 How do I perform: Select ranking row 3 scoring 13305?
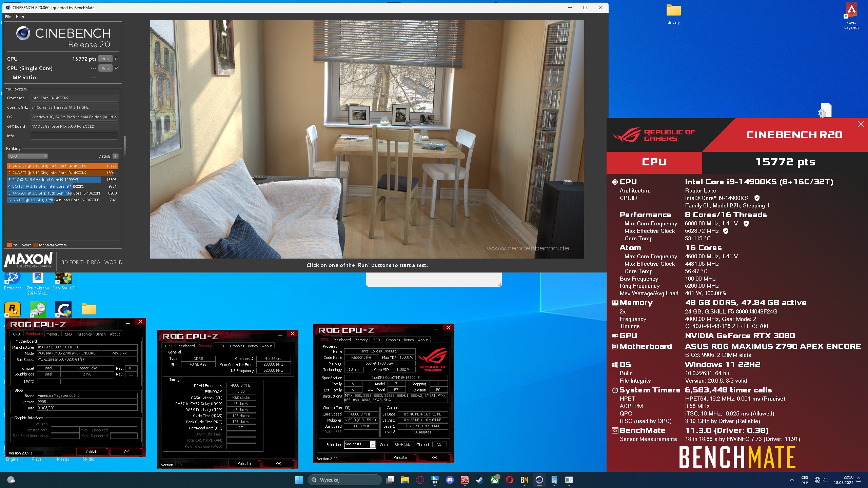63,180
